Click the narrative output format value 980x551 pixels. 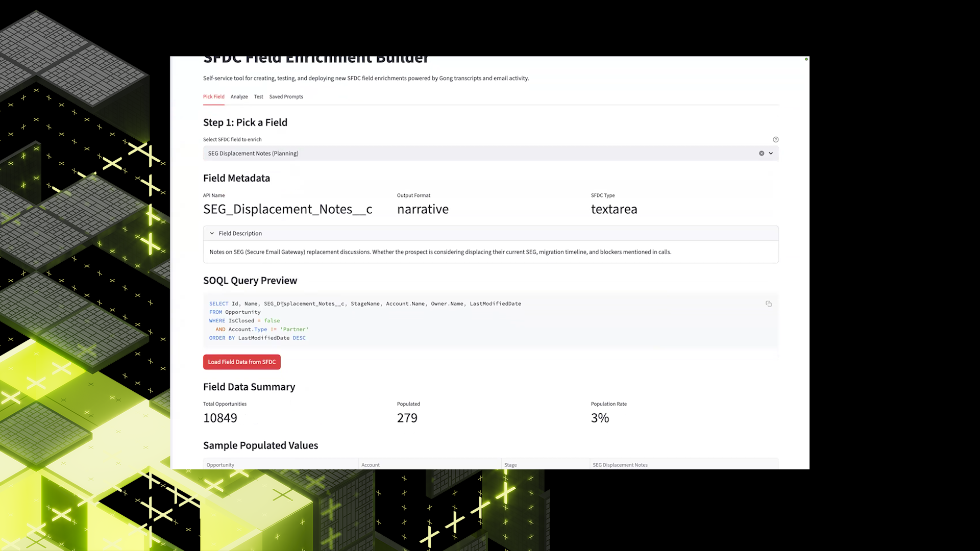pos(423,209)
